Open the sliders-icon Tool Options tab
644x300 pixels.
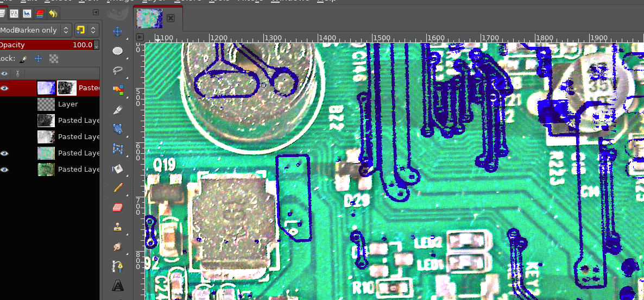[14, 14]
